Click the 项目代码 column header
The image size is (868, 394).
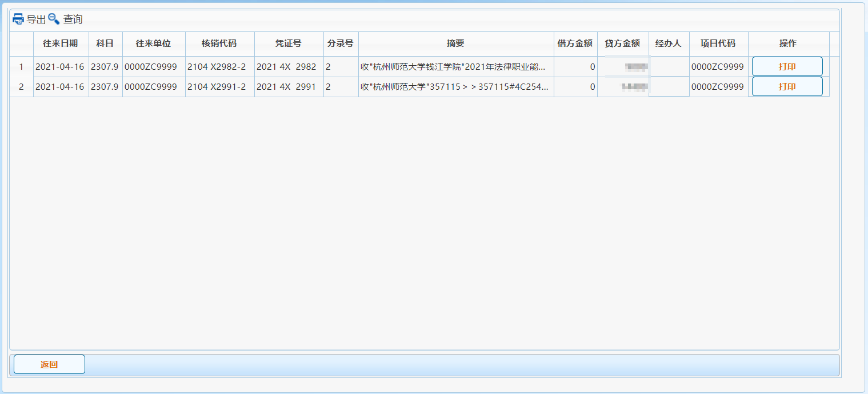click(x=718, y=43)
